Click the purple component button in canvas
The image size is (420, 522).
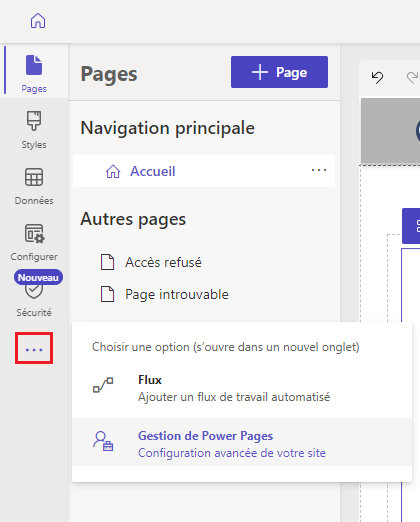(411, 226)
